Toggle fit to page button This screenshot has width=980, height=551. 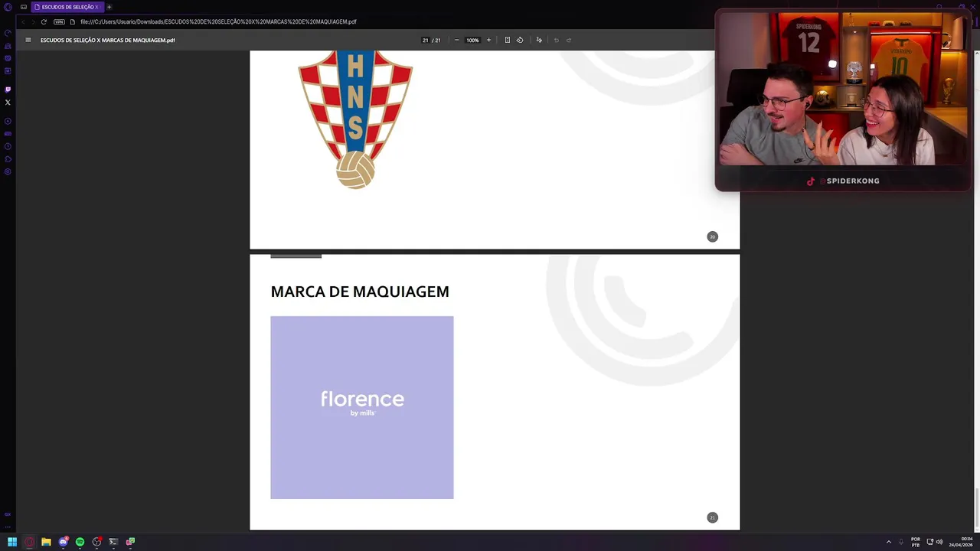[x=507, y=40]
